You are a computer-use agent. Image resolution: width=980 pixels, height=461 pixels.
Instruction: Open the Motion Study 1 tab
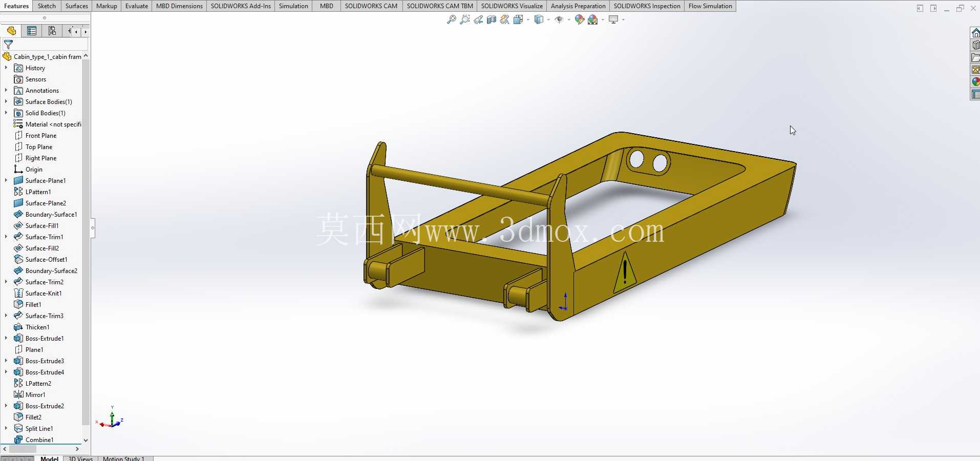tap(123, 458)
